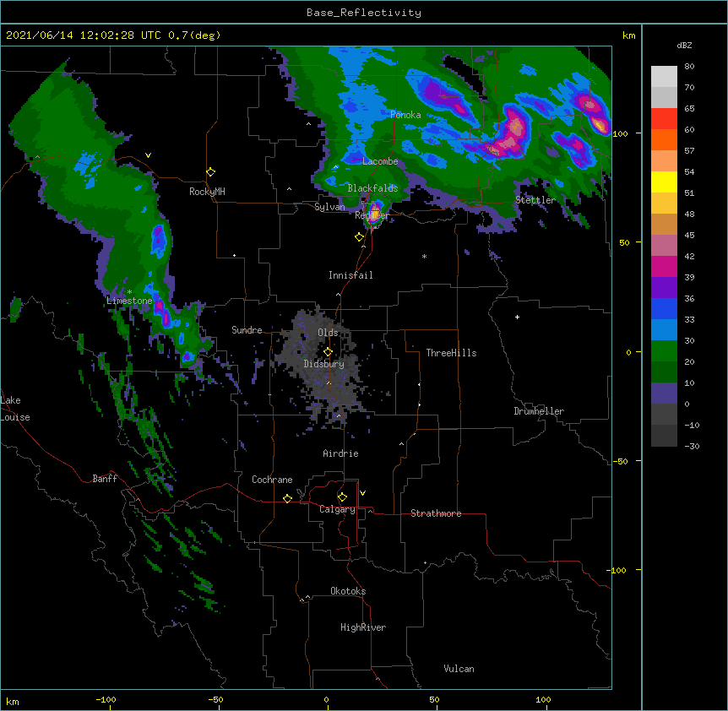Click the Base_Reflectivity title

tap(364, 13)
